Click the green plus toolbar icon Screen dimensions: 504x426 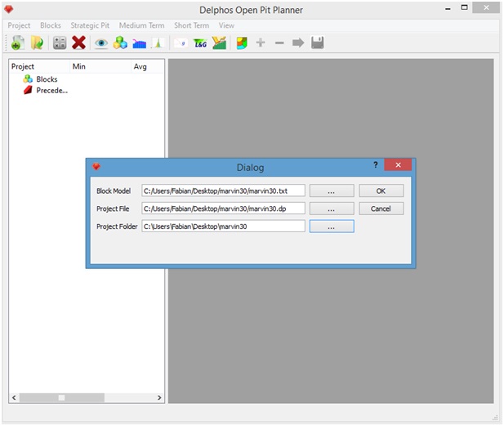(x=261, y=43)
